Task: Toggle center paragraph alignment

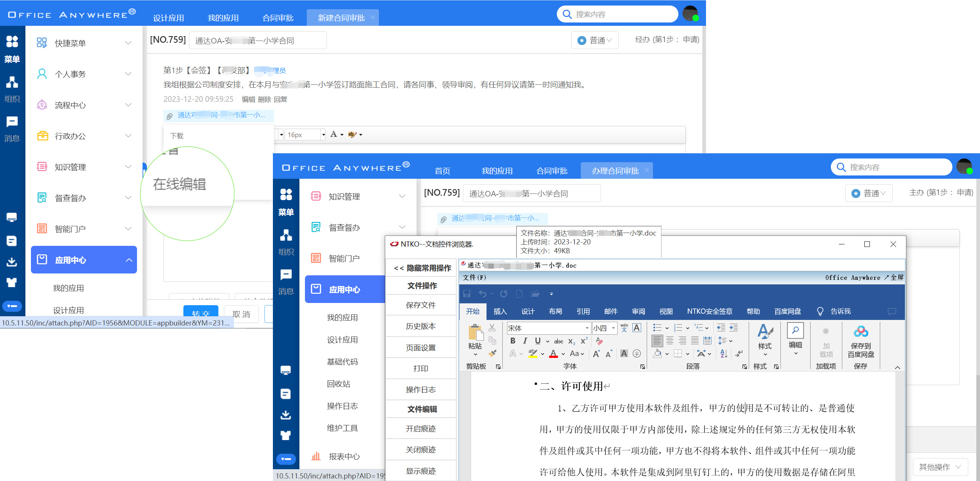Action: [x=670, y=341]
